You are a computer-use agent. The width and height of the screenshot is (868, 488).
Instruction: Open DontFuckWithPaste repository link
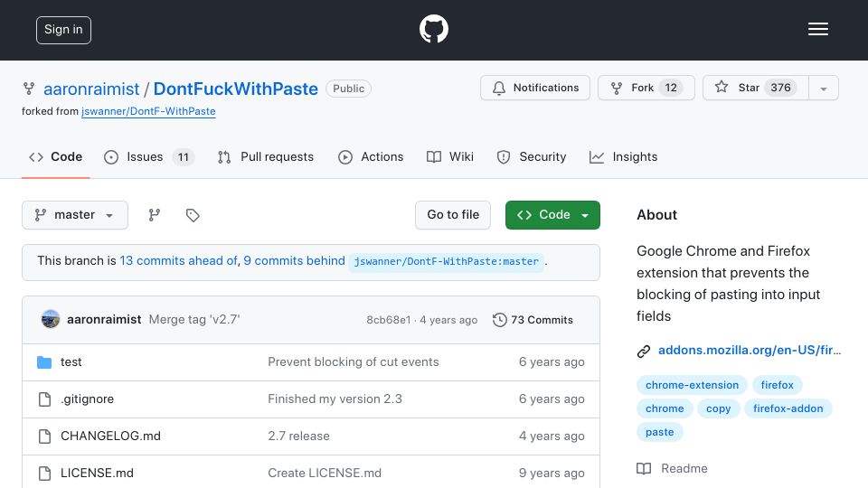(x=236, y=89)
